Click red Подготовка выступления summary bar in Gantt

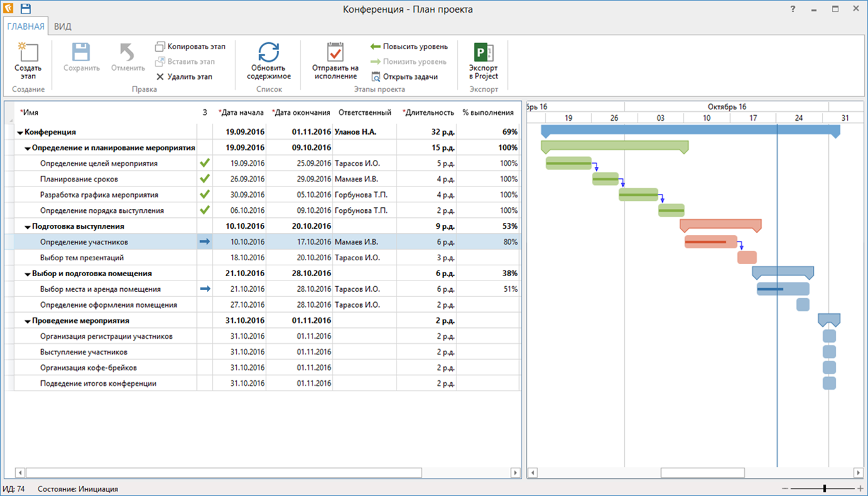coord(720,224)
